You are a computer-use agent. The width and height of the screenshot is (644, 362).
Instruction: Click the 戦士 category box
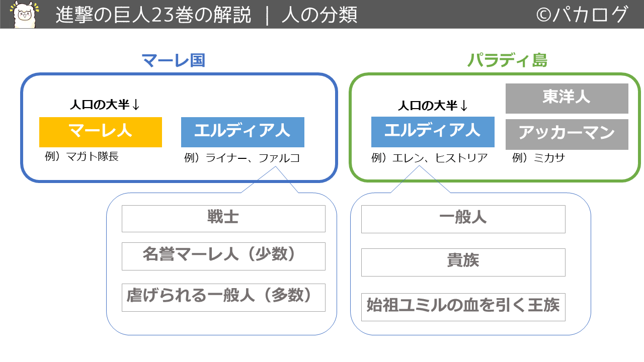(x=223, y=218)
